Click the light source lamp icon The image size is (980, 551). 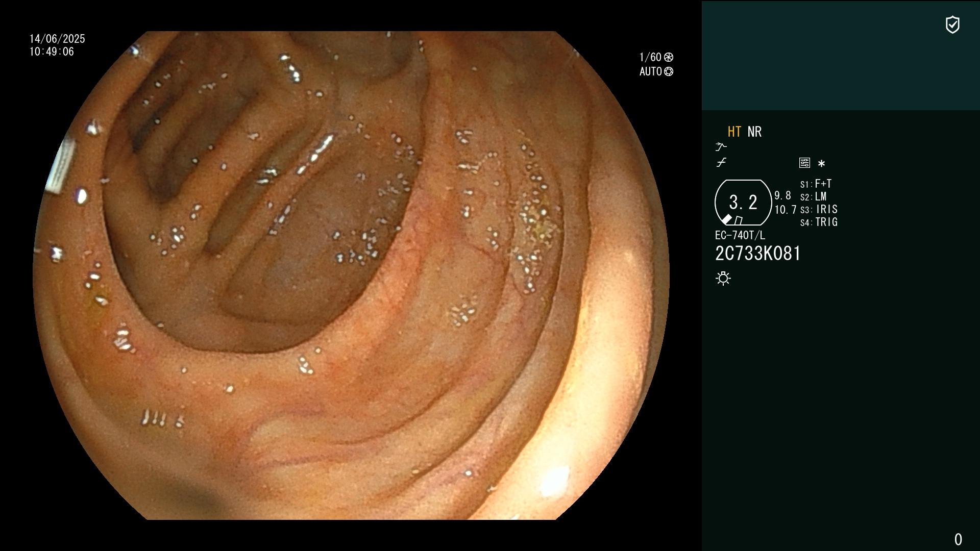pyautogui.click(x=723, y=278)
